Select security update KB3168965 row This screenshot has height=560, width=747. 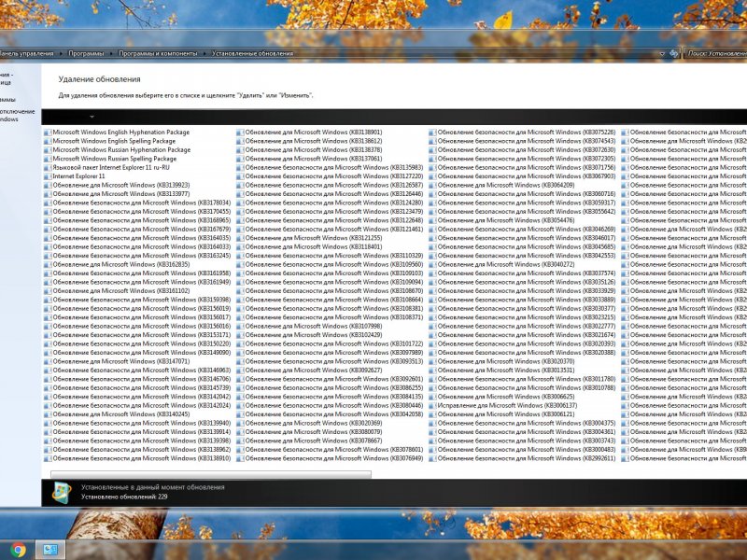(137, 220)
